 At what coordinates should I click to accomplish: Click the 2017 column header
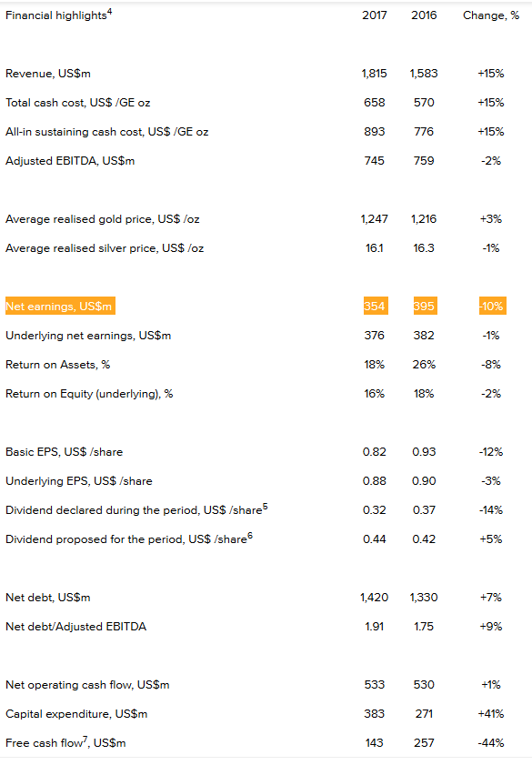point(375,15)
